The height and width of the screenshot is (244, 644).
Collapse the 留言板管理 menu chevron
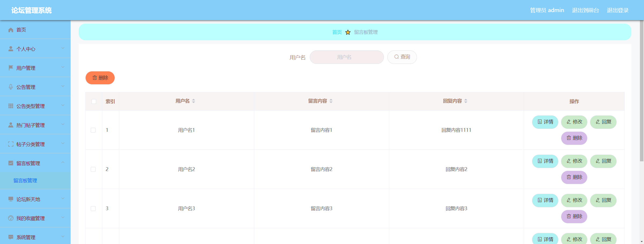63,163
